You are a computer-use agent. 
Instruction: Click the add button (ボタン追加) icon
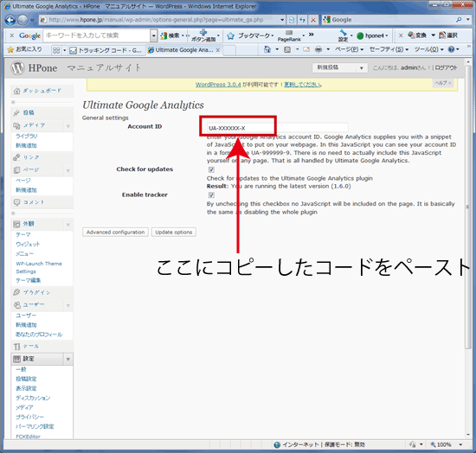coord(203,33)
